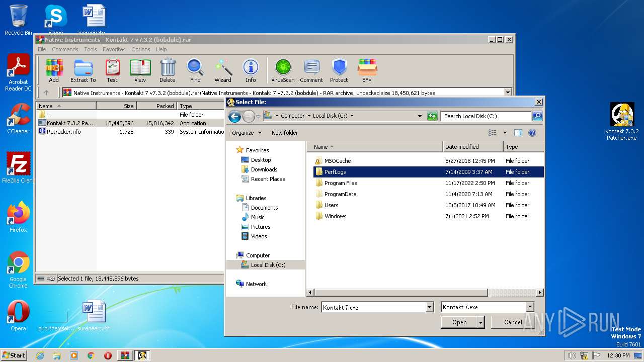Open Firefox desktop shortcut

click(18, 217)
